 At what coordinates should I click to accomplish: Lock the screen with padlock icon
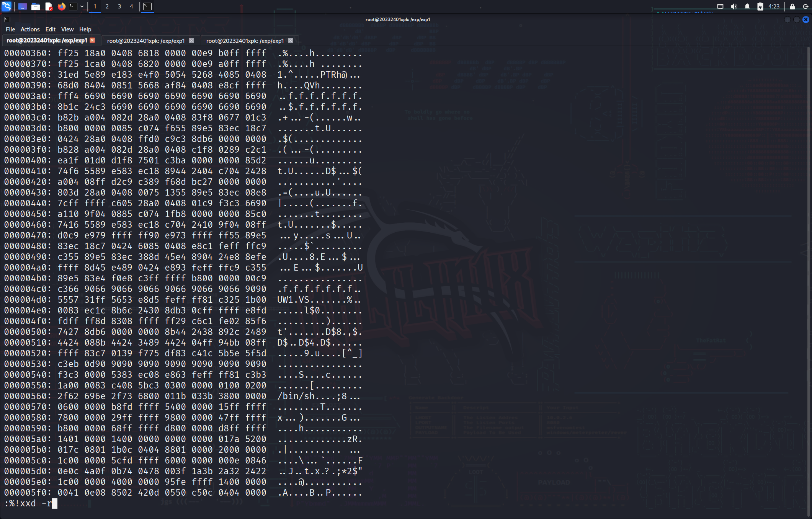pyautogui.click(x=792, y=7)
